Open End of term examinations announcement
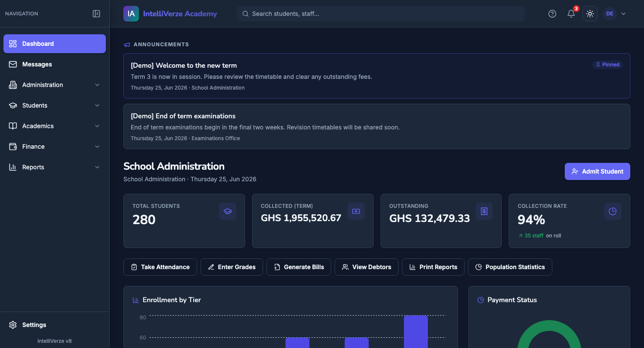Viewport: 644px width, 348px height. click(x=377, y=126)
